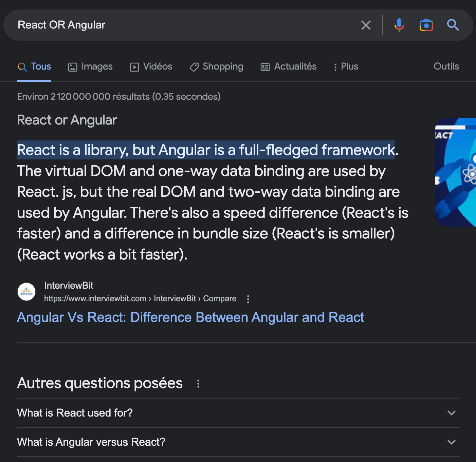The image size is (476, 462).
Task: Go to the Shopping tab
Action: [x=216, y=66]
